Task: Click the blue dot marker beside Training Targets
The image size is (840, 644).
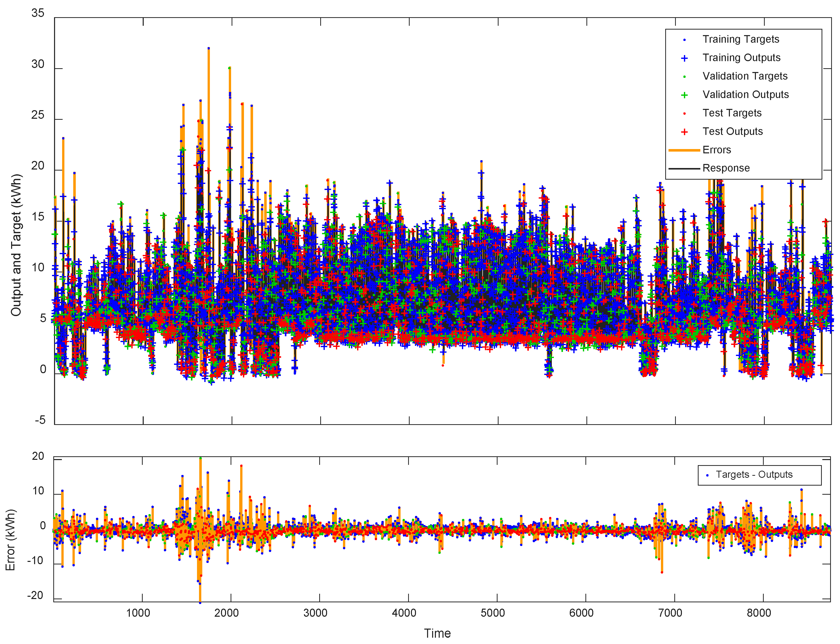Action: click(684, 39)
